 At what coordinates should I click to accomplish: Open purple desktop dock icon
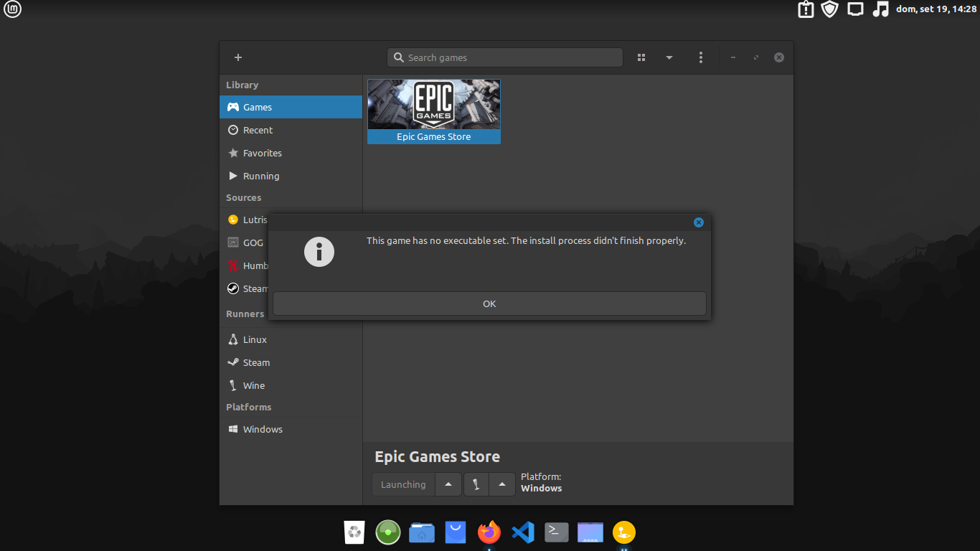[x=590, y=532]
